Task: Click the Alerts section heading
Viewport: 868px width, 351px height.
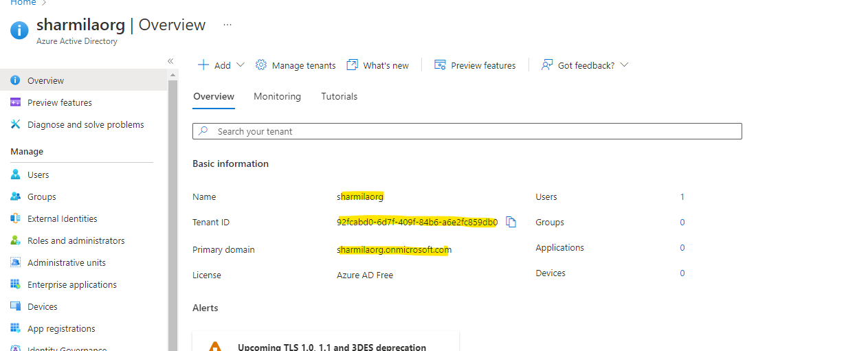Action: point(205,308)
